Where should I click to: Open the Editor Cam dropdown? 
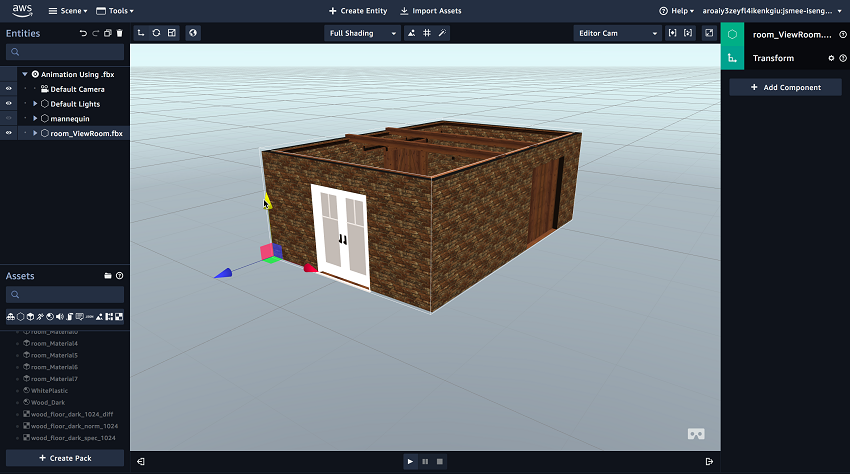point(617,33)
